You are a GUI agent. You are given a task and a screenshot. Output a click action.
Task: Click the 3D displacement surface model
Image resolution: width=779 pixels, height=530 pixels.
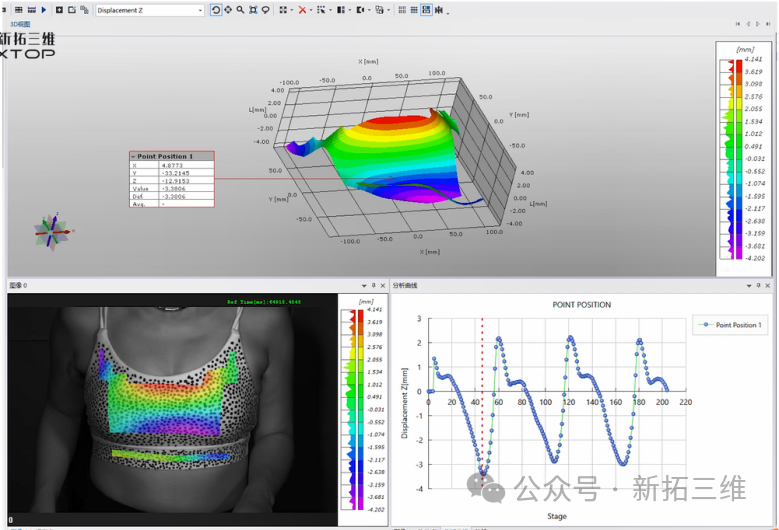click(397, 158)
